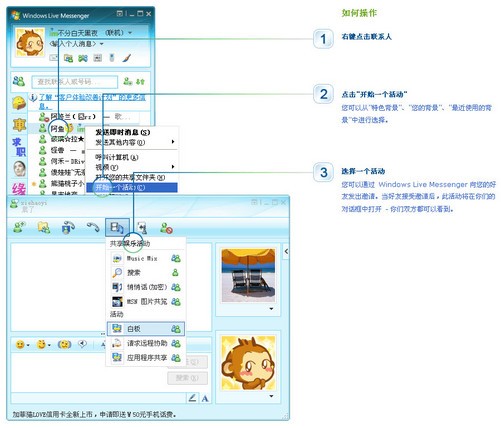Click the block contact icon in chat toolbar

166,228
